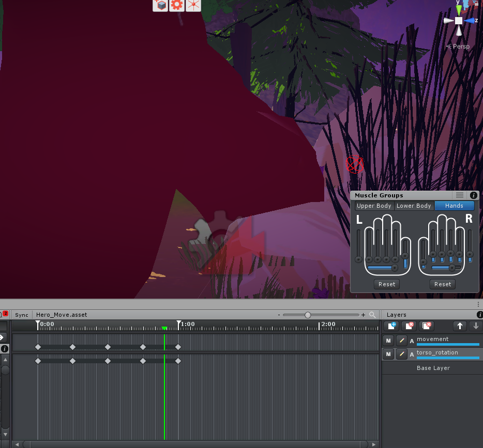Add a new layer with the plus icon
The height and width of the screenshot is (448, 483).
click(x=391, y=326)
